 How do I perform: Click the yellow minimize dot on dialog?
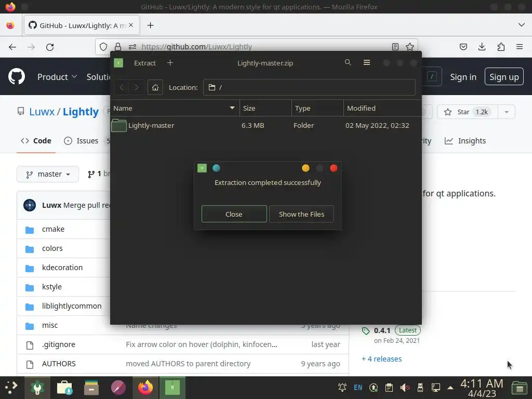click(305, 168)
